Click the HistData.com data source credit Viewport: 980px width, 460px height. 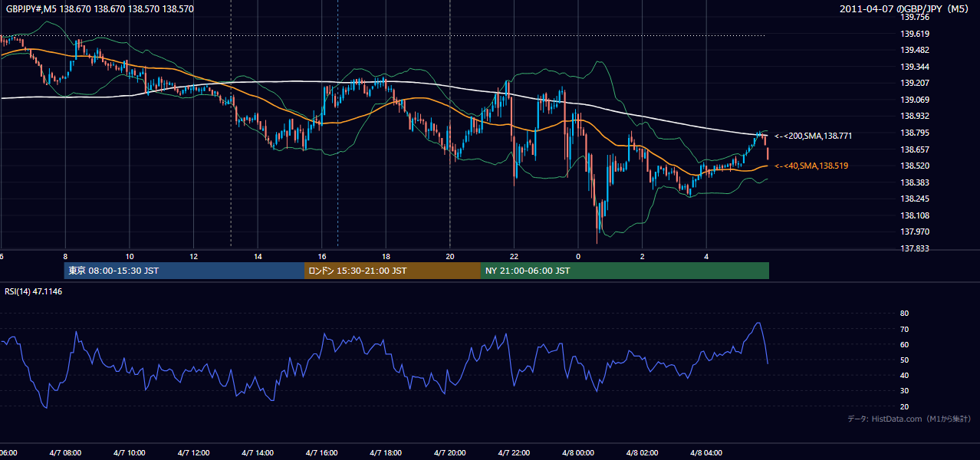coord(909,419)
